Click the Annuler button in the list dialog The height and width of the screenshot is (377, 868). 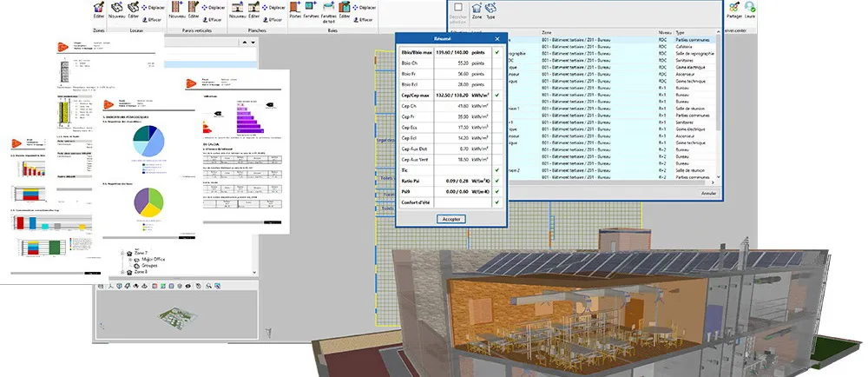pos(708,193)
